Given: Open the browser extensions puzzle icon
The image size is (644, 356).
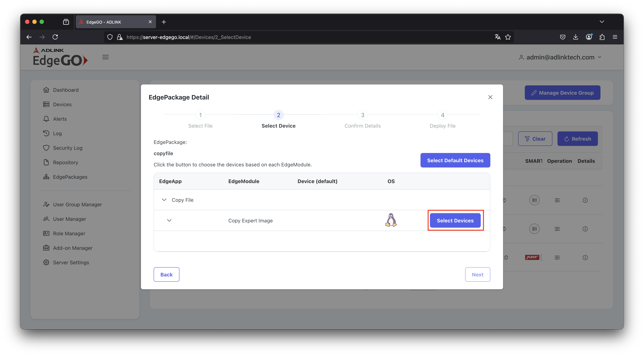Looking at the screenshot, I should point(602,37).
